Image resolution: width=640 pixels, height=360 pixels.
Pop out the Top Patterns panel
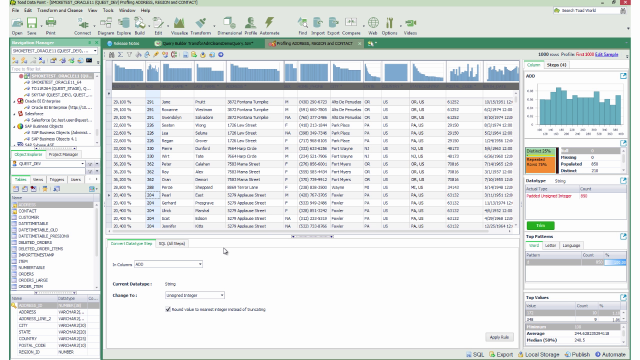click(623, 236)
